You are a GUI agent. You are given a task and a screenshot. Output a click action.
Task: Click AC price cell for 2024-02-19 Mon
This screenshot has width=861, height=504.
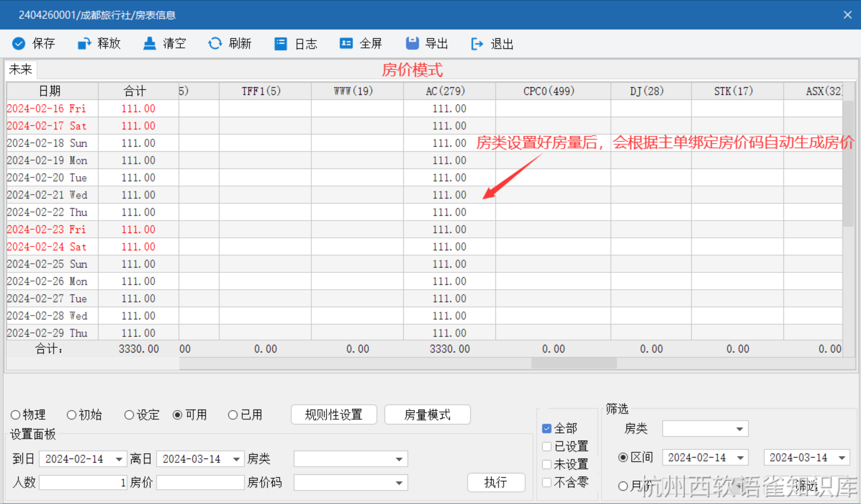point(449,160)
